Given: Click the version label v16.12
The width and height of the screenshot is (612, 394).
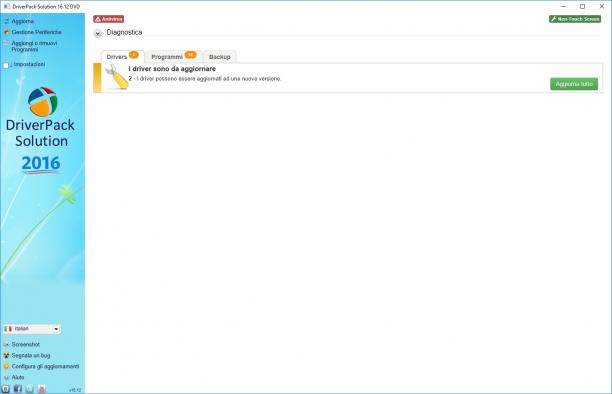Looking at the screenshot, I should pos(75,390).
